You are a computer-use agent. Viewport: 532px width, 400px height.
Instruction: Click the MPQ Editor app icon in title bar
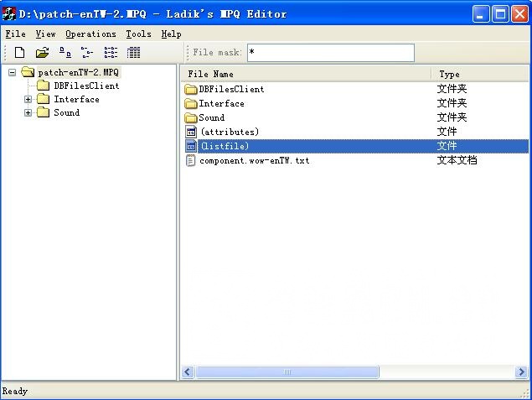9,14
